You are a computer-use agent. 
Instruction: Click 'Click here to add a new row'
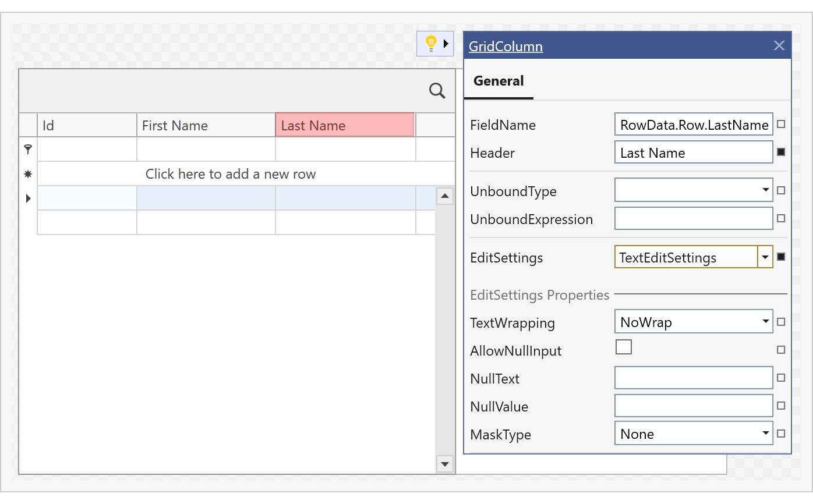tap(231, 174)
